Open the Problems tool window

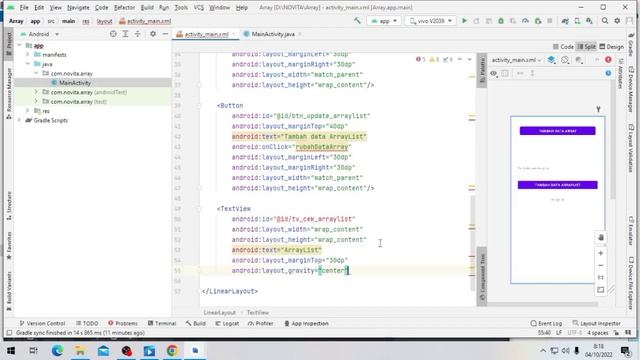(123, 323)
